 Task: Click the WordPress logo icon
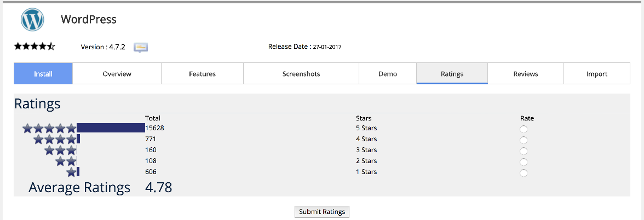[32, 19]
